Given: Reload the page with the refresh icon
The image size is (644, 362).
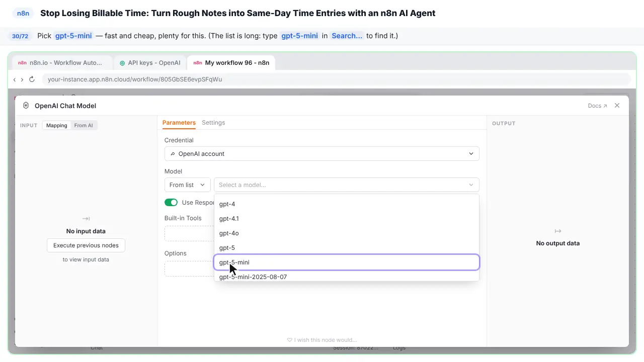Looking at the screenshot, I should click(32, 79).
